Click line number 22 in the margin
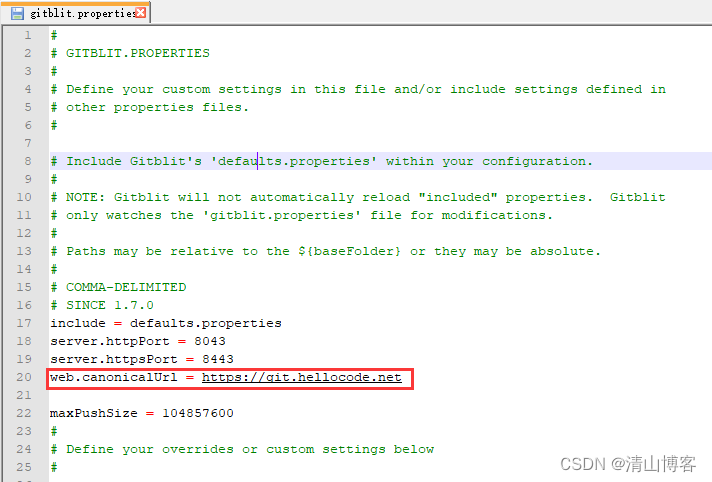 tap(25, 413)
